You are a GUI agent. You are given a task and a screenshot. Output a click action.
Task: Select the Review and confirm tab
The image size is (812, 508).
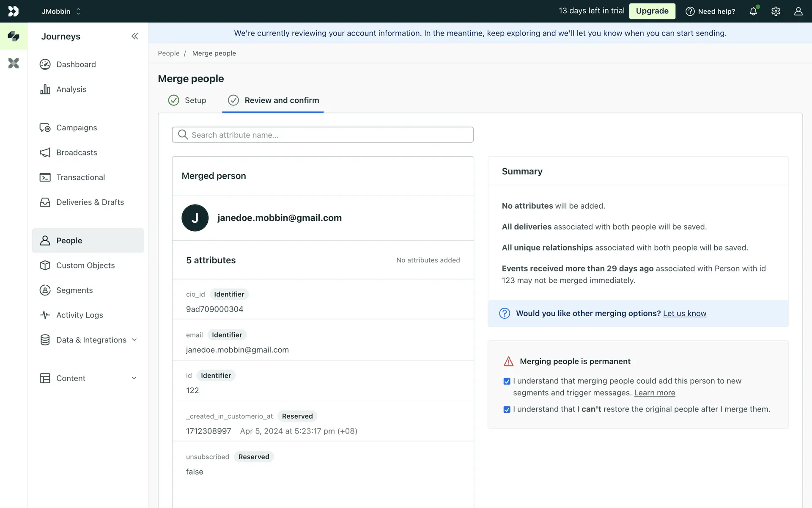point(273,100)
